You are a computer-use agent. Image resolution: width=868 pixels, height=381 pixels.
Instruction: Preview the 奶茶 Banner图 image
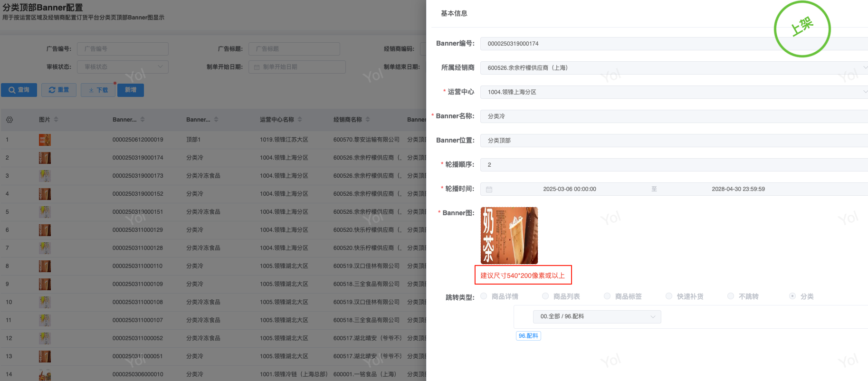(509, 236)
